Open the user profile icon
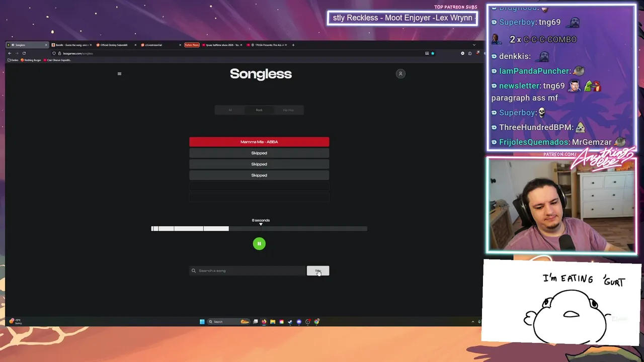 (400, 74)
